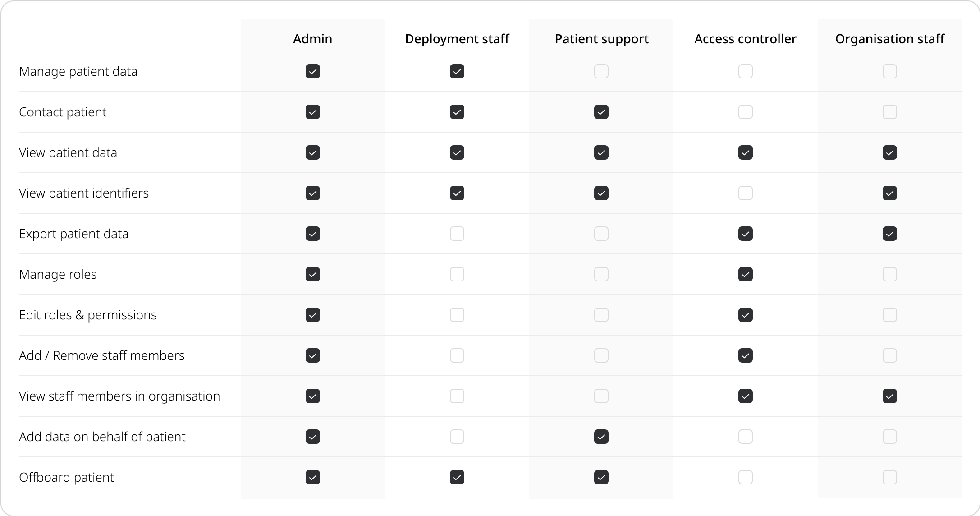Image resolution: width=980 pixels, height=516 pixels.
Task: Disable Offboard patient for Deployment staff
Action: [x=457, y=477]
